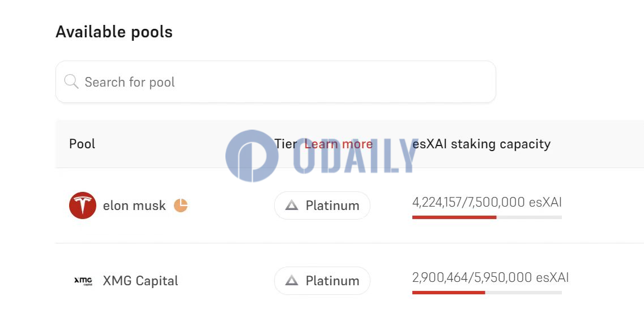Viewport: 644px width, 313px height.
Task: Open the Learn more tier link
Action: point(339,144)
